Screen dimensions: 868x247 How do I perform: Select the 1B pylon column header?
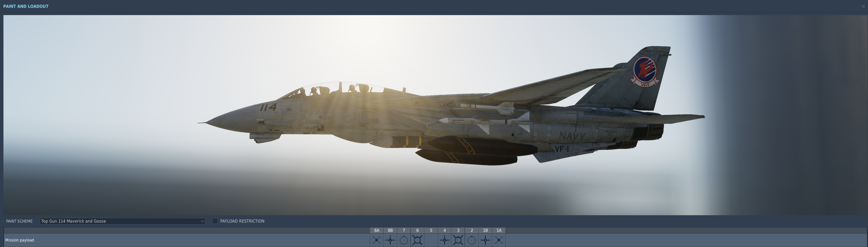(x=485, y=231)
